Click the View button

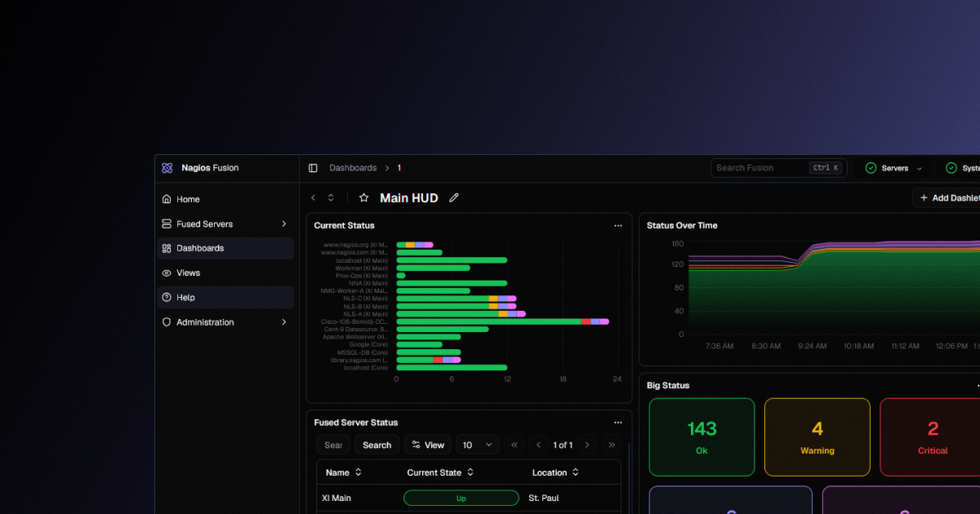coord(428,445)
